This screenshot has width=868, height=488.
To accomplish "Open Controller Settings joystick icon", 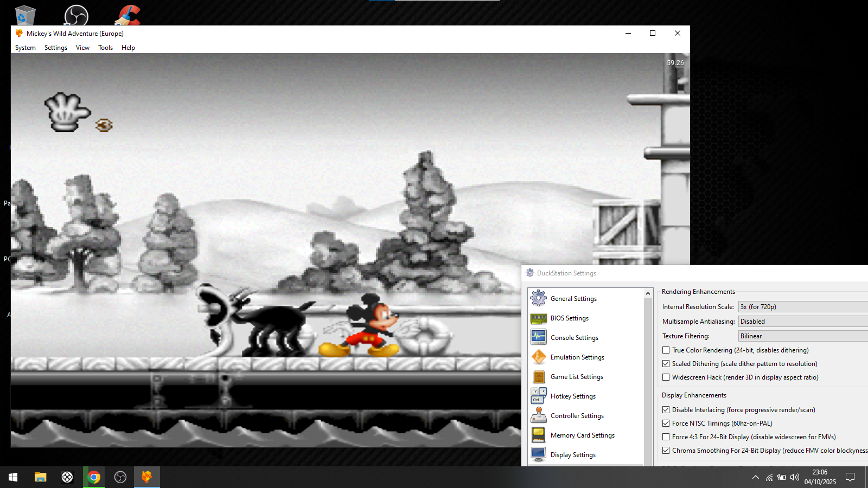I will (538, 415).
